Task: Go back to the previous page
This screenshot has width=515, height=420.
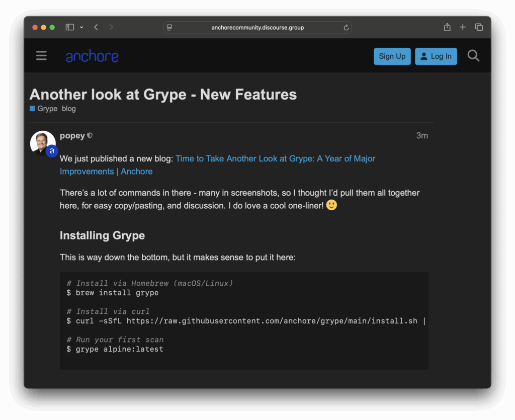Action: 96,27
